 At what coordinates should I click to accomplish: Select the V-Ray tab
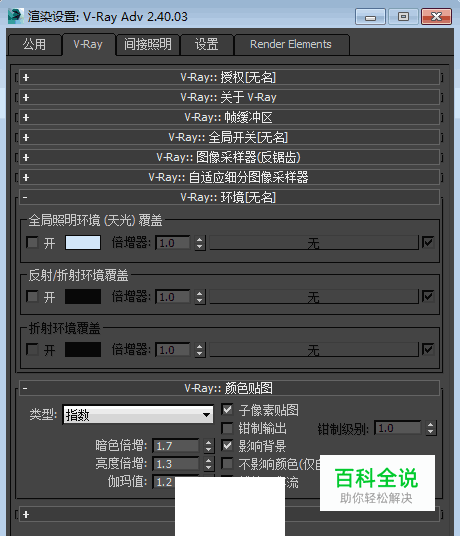pyautogui.click(x=88, y=44)
